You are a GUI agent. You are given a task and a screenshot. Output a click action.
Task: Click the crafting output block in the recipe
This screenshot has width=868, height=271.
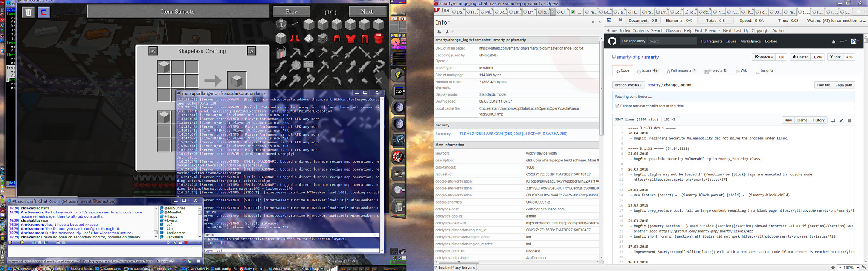pyautogui.click(x=237, y=80)
